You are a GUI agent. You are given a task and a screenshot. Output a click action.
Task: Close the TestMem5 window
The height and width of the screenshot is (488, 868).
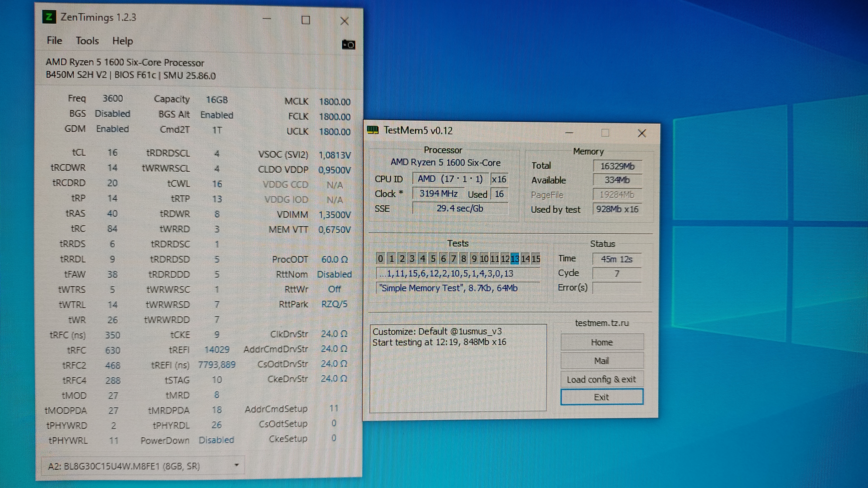click(x=642, y=133)
